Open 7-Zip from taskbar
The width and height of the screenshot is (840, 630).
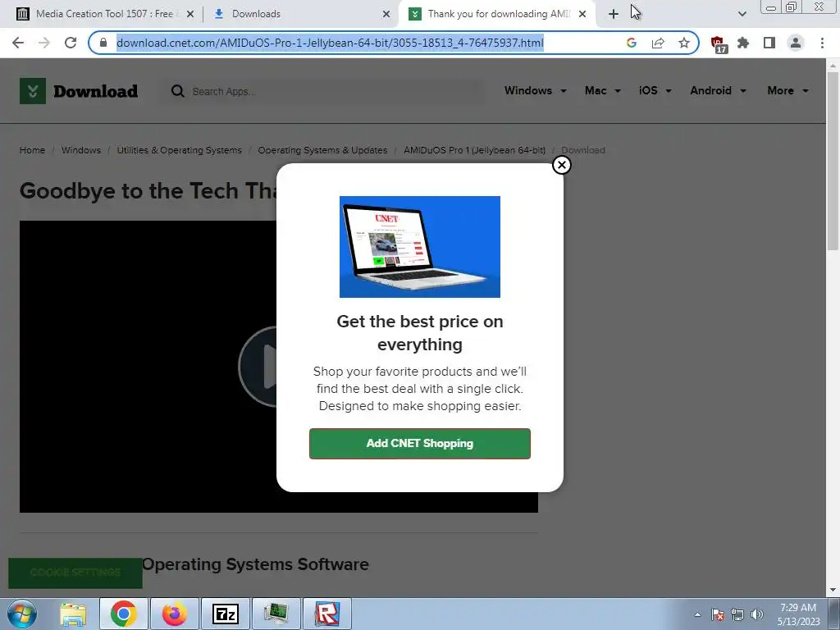point(226,614)
